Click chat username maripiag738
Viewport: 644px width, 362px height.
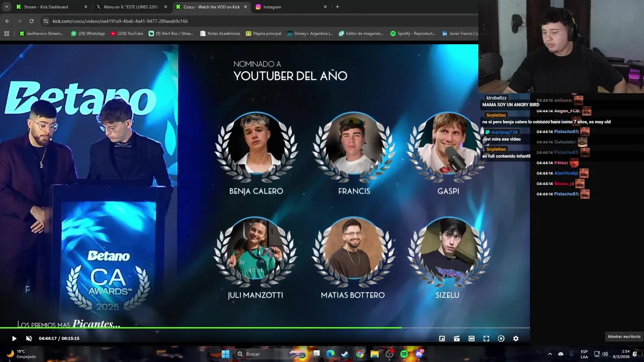click(x=504, y=132)
